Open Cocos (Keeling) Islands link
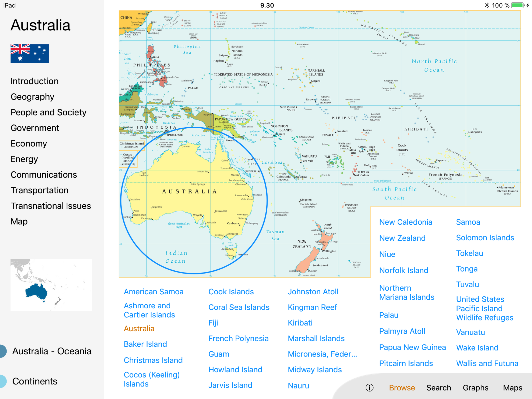Viewport: 532px width, 399px height. tap(151, 379)
